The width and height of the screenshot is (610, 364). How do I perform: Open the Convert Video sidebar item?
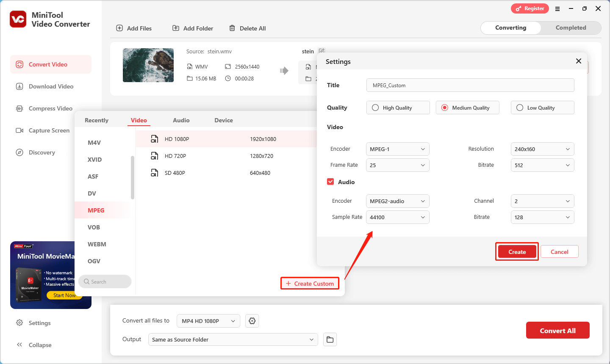(51, 64)
